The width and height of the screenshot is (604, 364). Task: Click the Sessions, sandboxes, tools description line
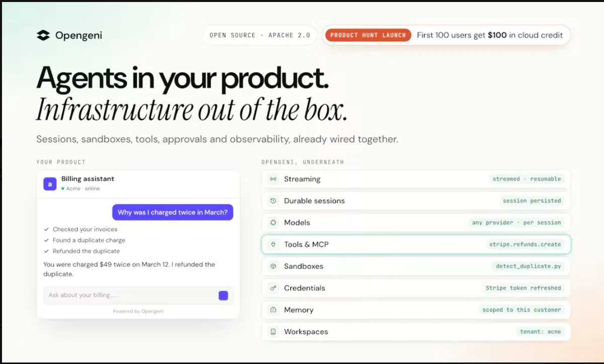pyautogui.click(x=217, y=139)
